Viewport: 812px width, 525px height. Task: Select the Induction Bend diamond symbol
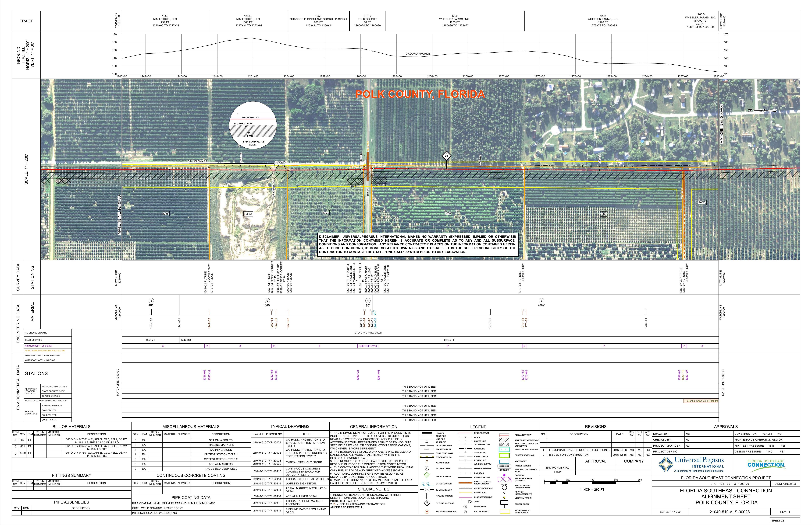pyautogui.click(x=427, y=446)
